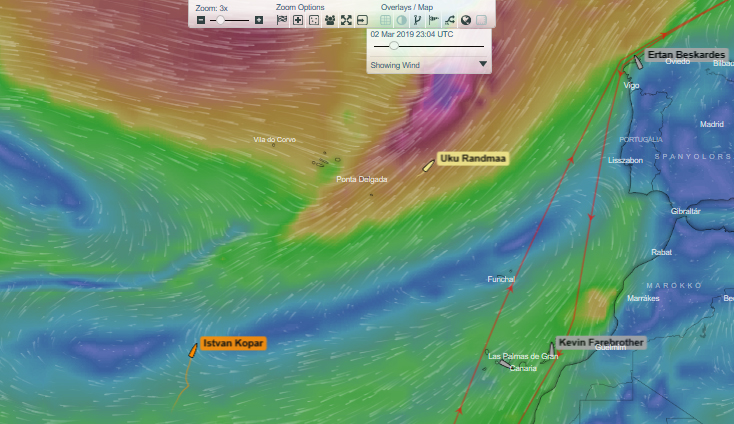The width and height of the screenshot is (734, 424).
Task: Select the Uku Randmaa boat label
Action: pos(472,158)
